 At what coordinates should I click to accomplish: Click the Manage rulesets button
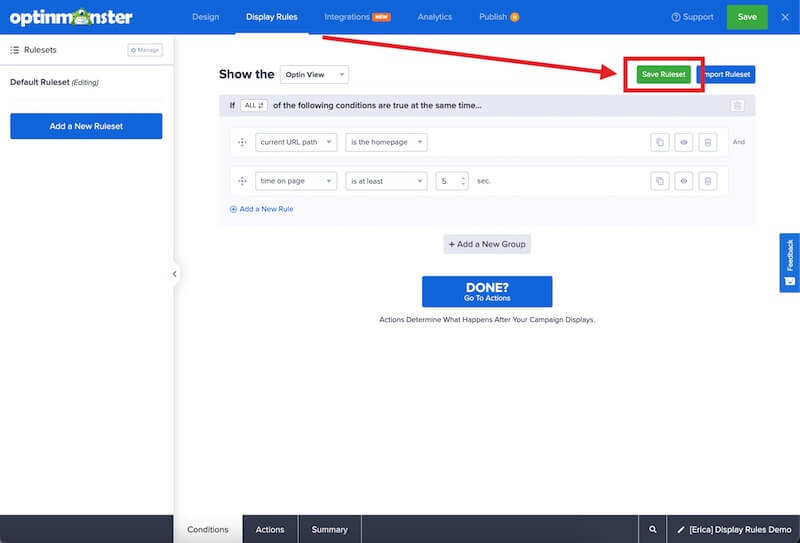click(145, 50)
